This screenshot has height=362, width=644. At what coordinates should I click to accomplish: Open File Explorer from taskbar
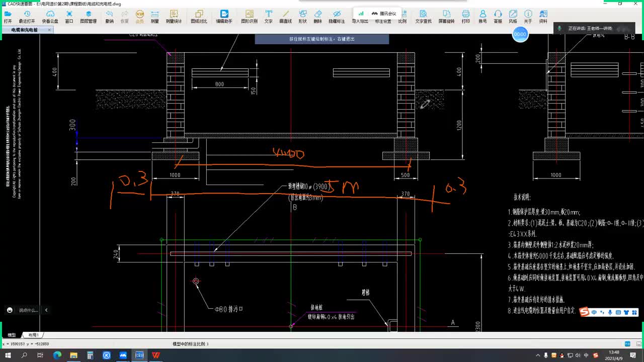pyautogui.click(x=74, y=355)
